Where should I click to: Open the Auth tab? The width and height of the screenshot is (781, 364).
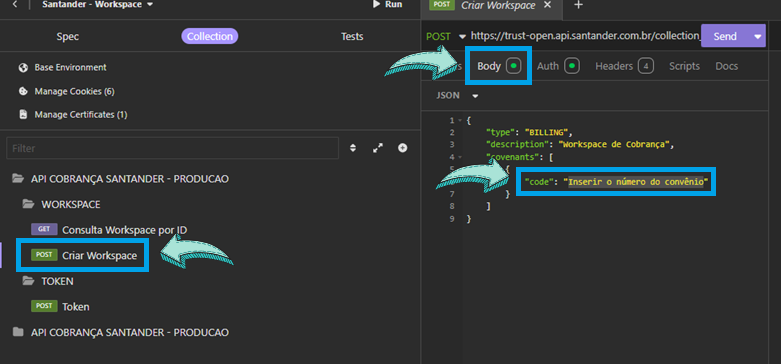click(x=558, y=66)
